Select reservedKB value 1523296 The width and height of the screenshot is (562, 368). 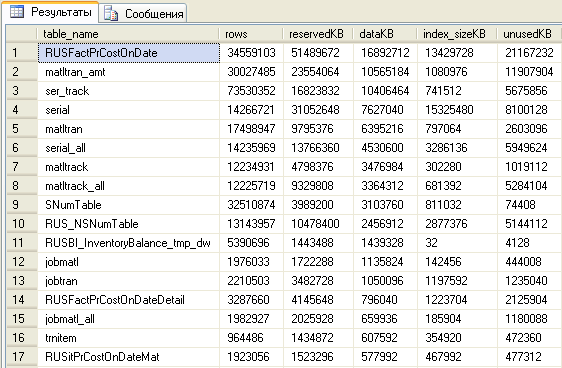(x=318, y=357)
